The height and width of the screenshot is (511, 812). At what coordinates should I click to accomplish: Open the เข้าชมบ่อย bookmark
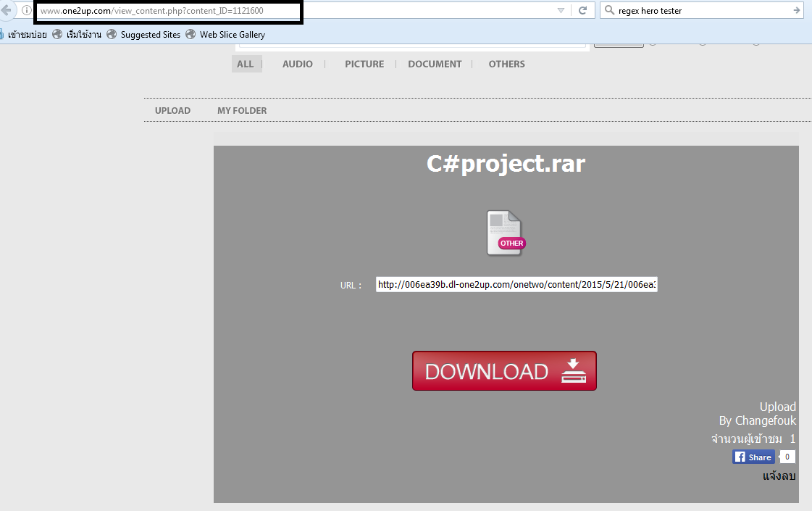point(24,35)
